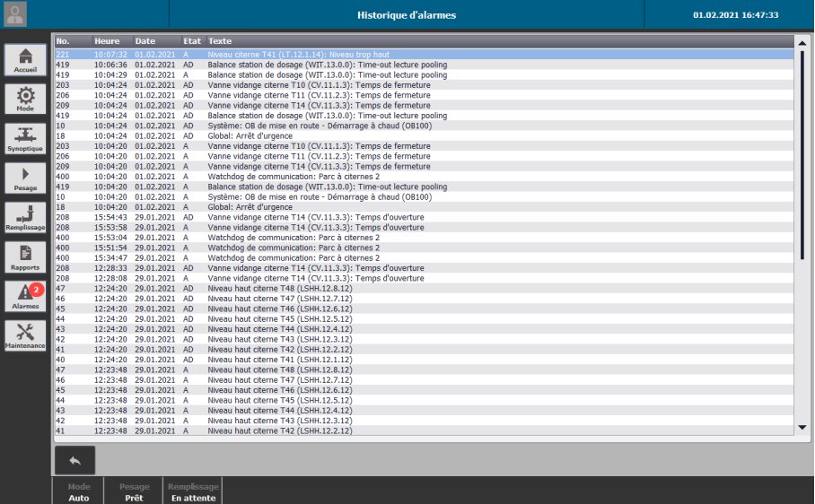Click the Mode Auto status indicator

click(x=79, y=491)
